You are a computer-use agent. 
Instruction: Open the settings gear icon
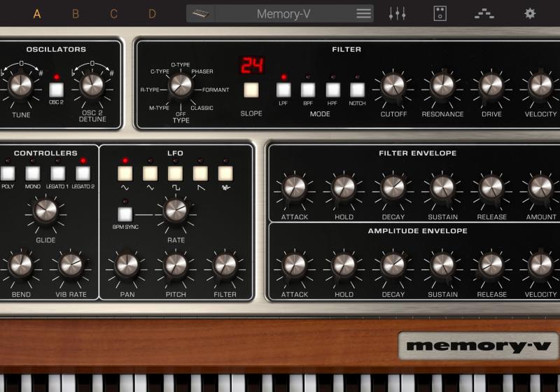530,13
